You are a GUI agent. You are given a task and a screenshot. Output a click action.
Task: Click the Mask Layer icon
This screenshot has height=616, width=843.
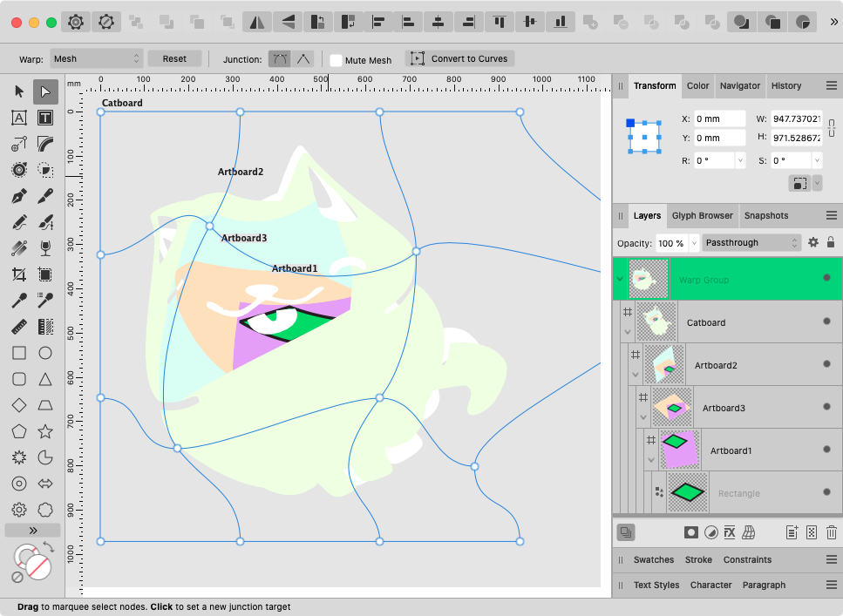(x=690, y=532)
